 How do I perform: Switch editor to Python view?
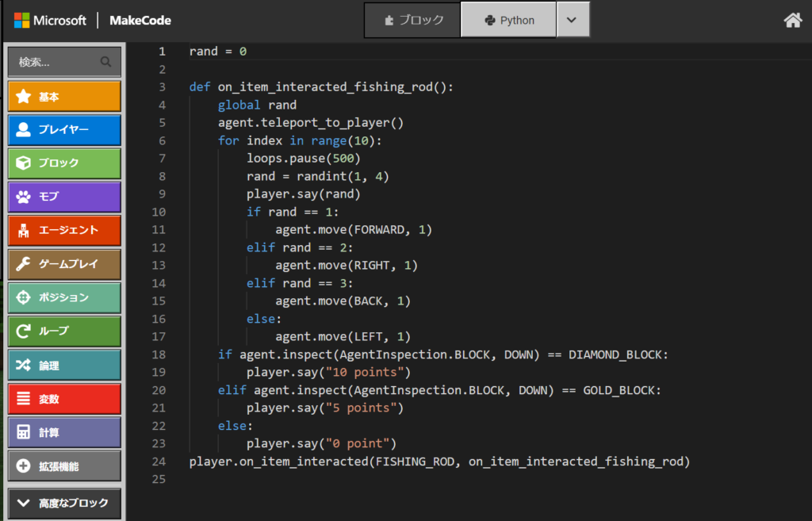pos(507,21)
